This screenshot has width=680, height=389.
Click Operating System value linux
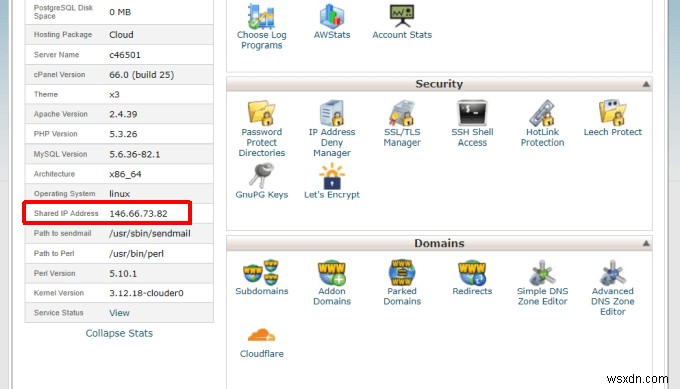(119, 194)
